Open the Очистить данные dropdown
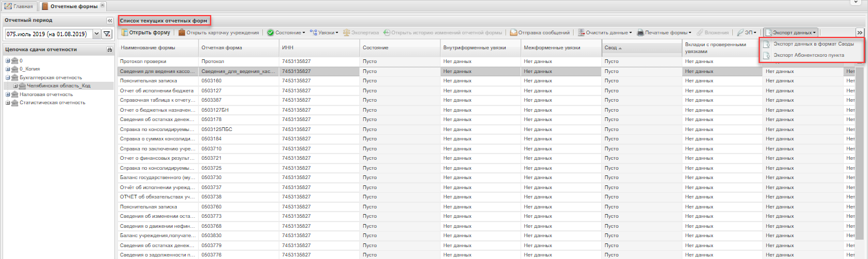This screenshot has width=868, height=259. coord(604,32)
